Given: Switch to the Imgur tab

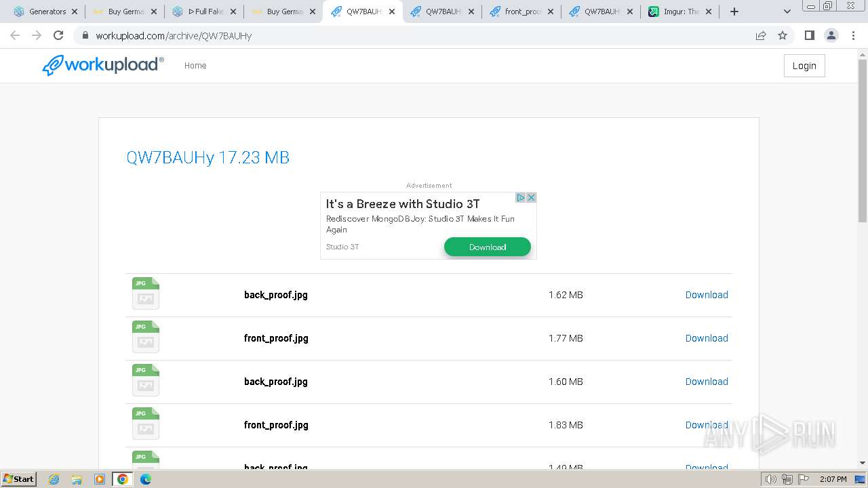Looking at the screenshot, I should tap(680, 12).
